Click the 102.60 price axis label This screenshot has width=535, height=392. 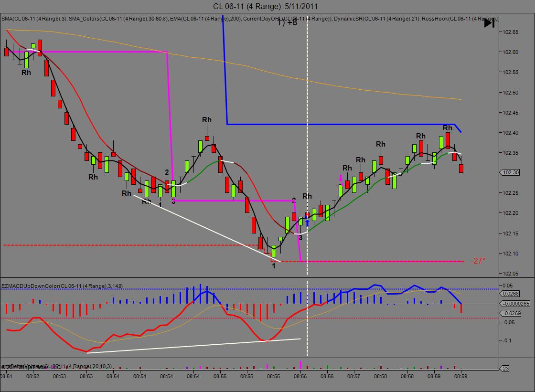511,52
